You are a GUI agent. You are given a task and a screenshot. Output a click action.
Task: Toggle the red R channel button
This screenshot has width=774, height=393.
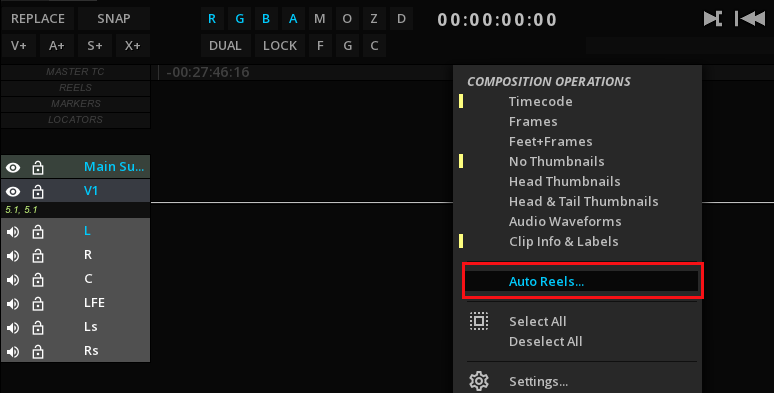212,19
